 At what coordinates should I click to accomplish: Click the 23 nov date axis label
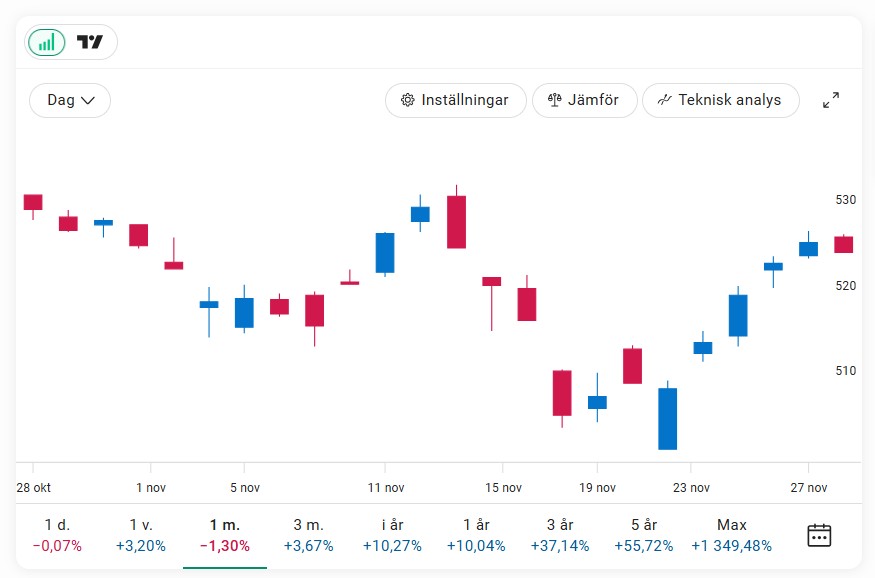(692, 488)
